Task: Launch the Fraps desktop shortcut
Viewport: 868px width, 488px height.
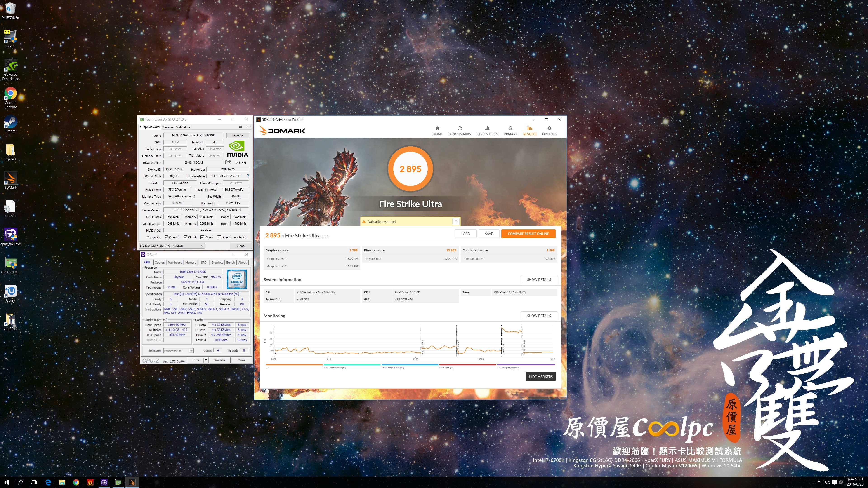Action: pyautogui.click(x=10, y=39)
